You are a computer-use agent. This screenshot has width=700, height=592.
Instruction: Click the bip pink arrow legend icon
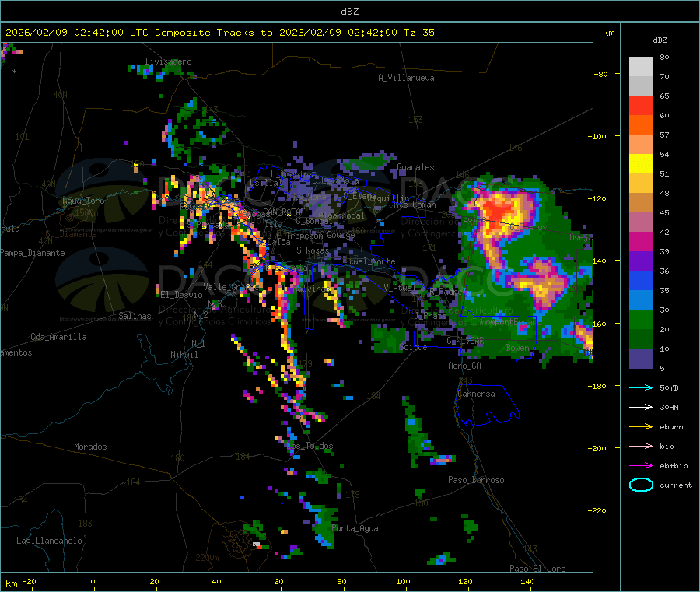click(641, 446)
